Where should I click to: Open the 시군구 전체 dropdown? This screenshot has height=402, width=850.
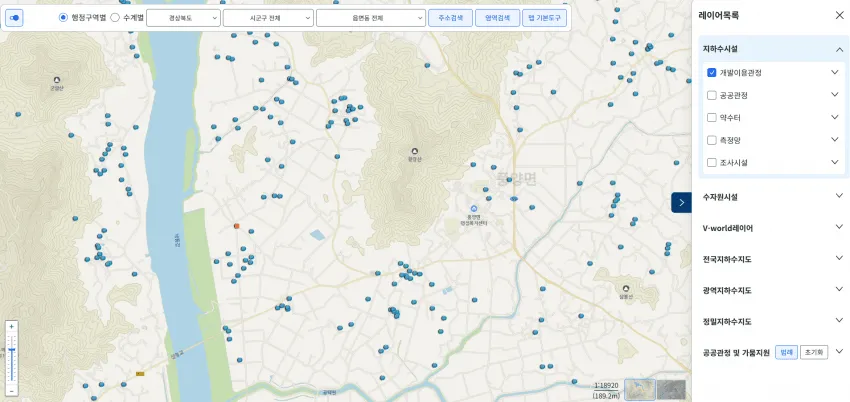268,18
